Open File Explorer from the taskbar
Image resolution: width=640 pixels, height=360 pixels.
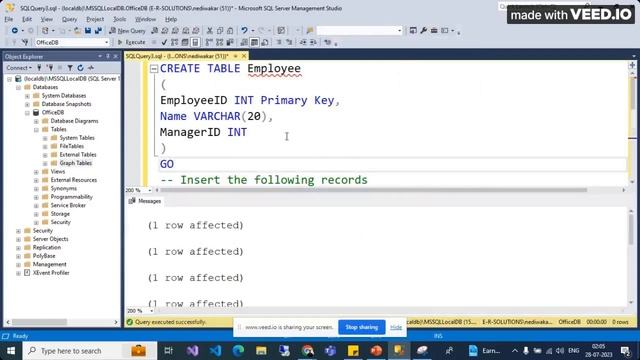pyautogui.click(x=261, y=351)
